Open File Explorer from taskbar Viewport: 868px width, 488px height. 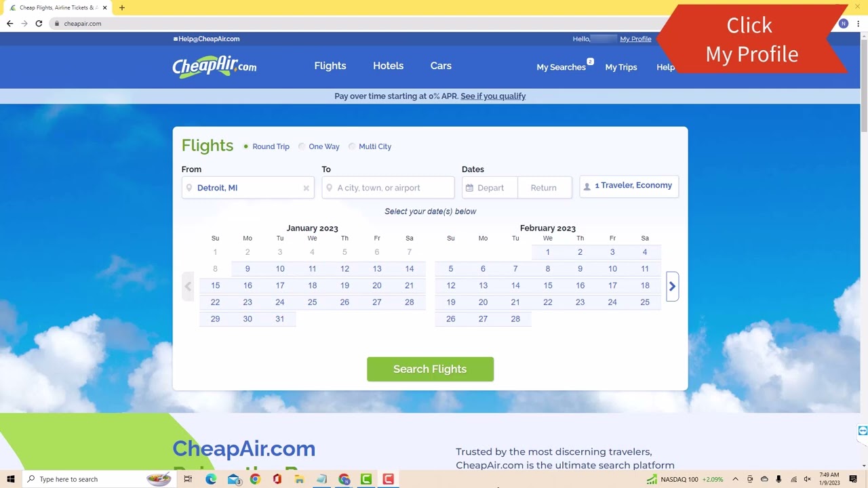coord(299,479)
